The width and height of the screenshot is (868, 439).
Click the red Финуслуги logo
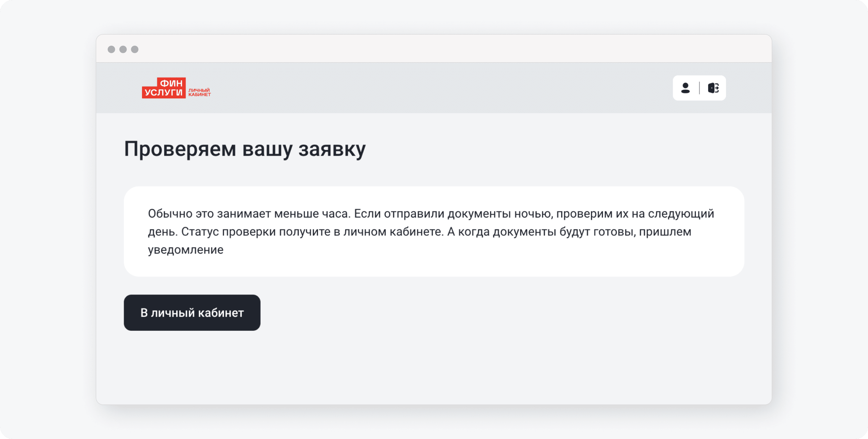point(164,88)
